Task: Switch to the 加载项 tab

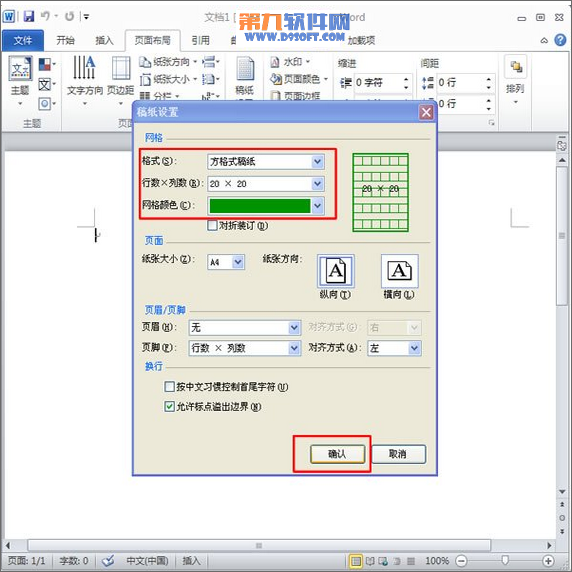Action: [x=361, y=40]
